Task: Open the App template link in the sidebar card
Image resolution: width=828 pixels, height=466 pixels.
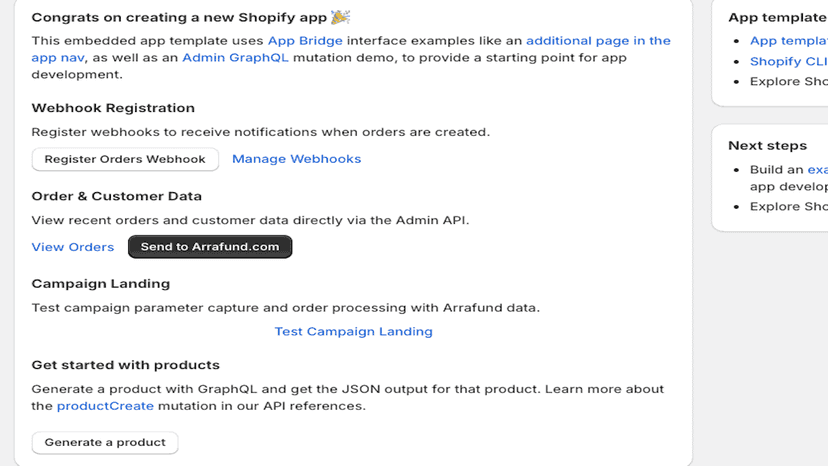Action: pyautogui.click(x=788, y=41)
